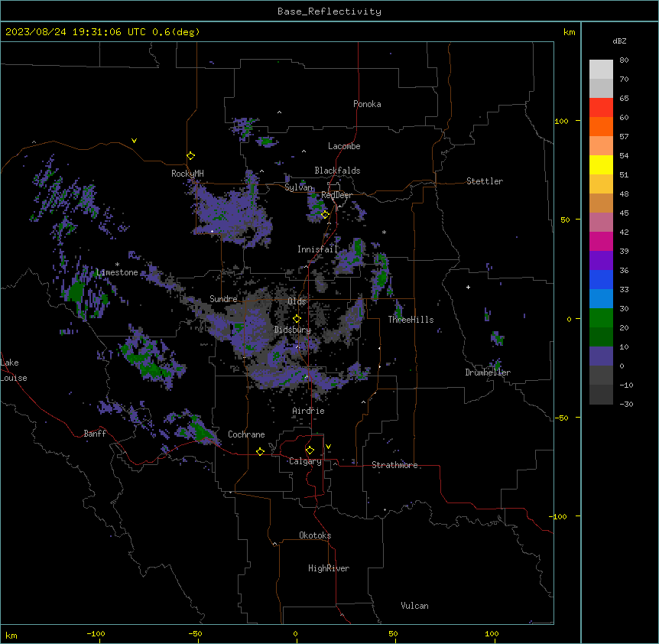Select the light gray 70–80 dBZ legend swatch
The height and width of the screenshot is (644, 659).
[x=601, y=70]
